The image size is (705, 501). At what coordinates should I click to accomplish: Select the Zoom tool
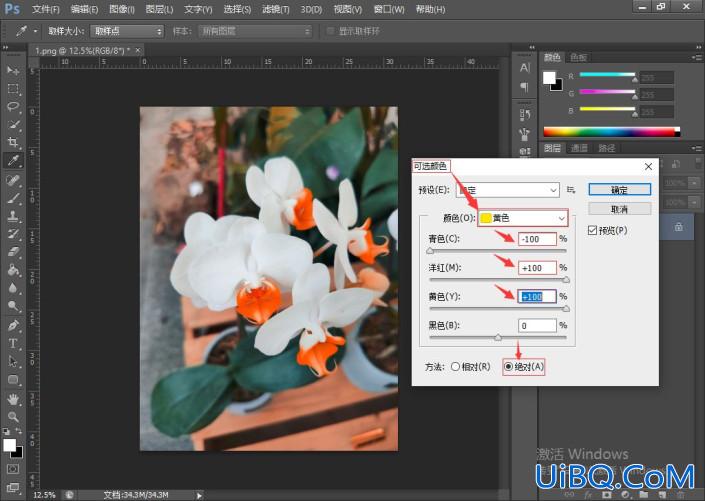[13, 417]
